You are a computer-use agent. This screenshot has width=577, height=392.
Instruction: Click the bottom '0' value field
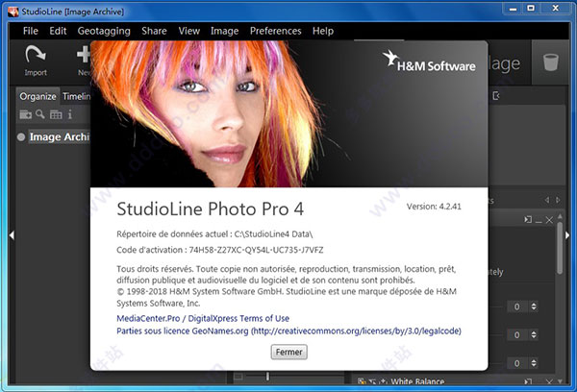pos(517,363)
